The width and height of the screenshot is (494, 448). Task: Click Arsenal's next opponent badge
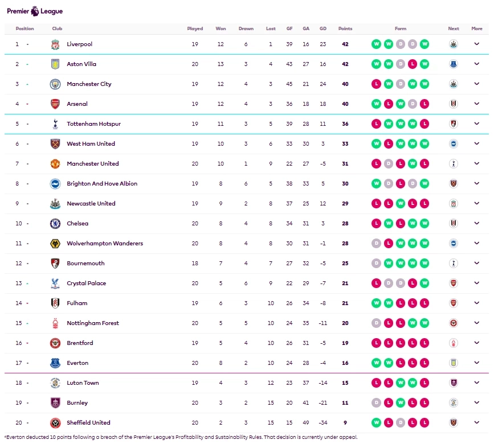454,104
